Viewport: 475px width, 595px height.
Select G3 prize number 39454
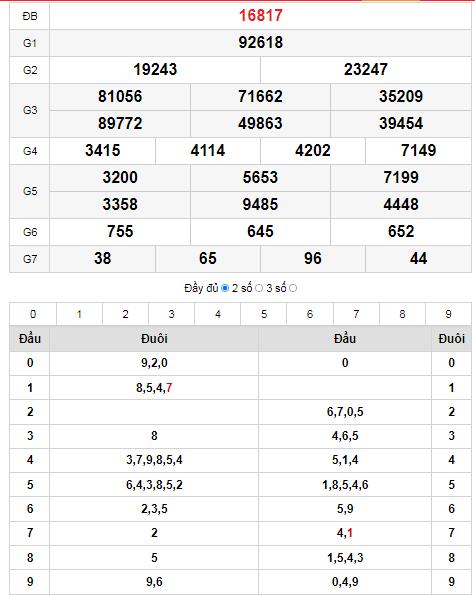pos(401,123)
